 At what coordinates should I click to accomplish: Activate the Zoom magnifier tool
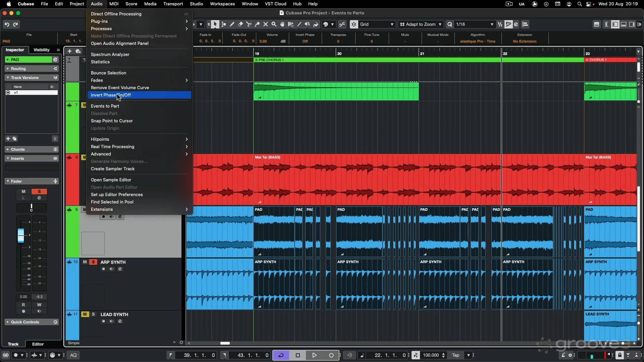pyautogui.click(x=274, y=24)
